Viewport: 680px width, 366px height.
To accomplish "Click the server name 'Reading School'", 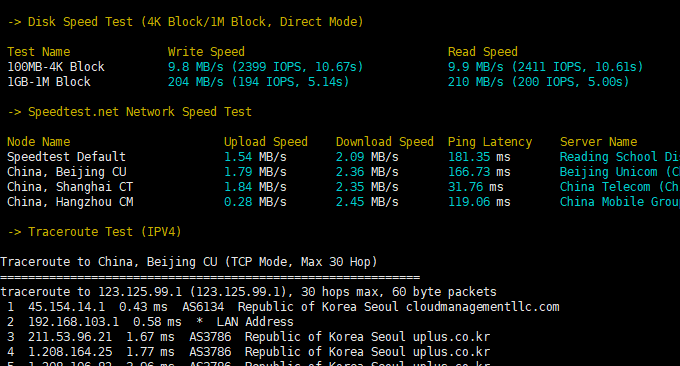I will pyautogui.click(x=608, y=157).
